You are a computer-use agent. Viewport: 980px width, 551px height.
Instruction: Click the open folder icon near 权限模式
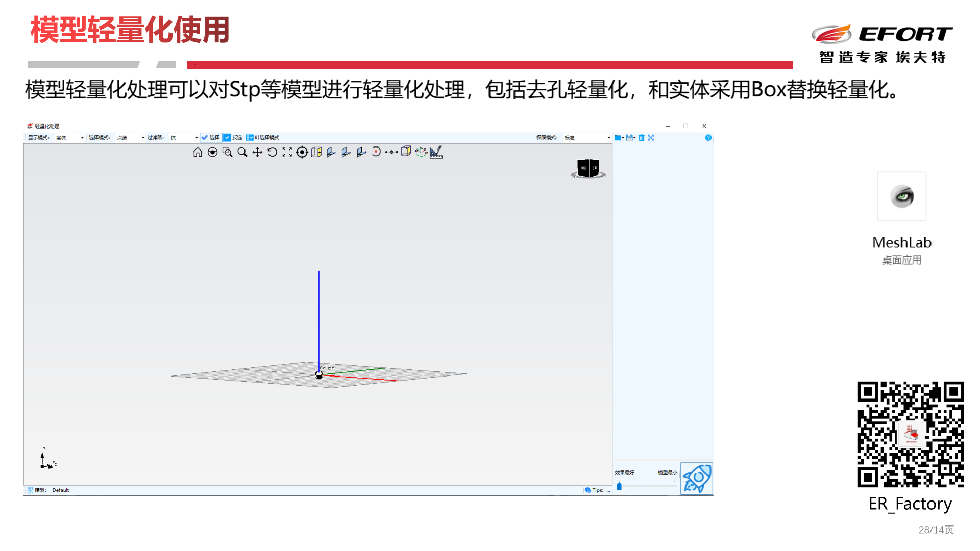[x=618, y=137]
